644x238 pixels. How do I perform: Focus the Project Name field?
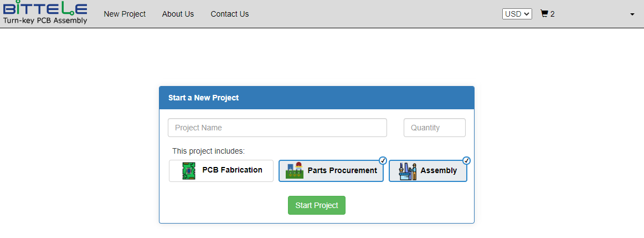[x=277, y=128]
